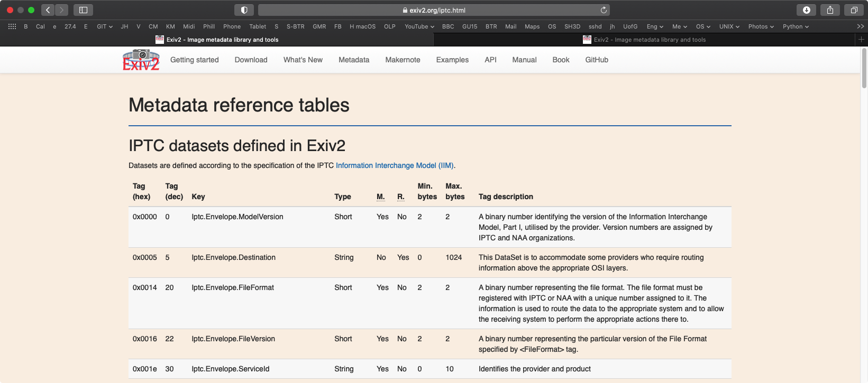Click the Exiv2 logo

click(141, 60)
